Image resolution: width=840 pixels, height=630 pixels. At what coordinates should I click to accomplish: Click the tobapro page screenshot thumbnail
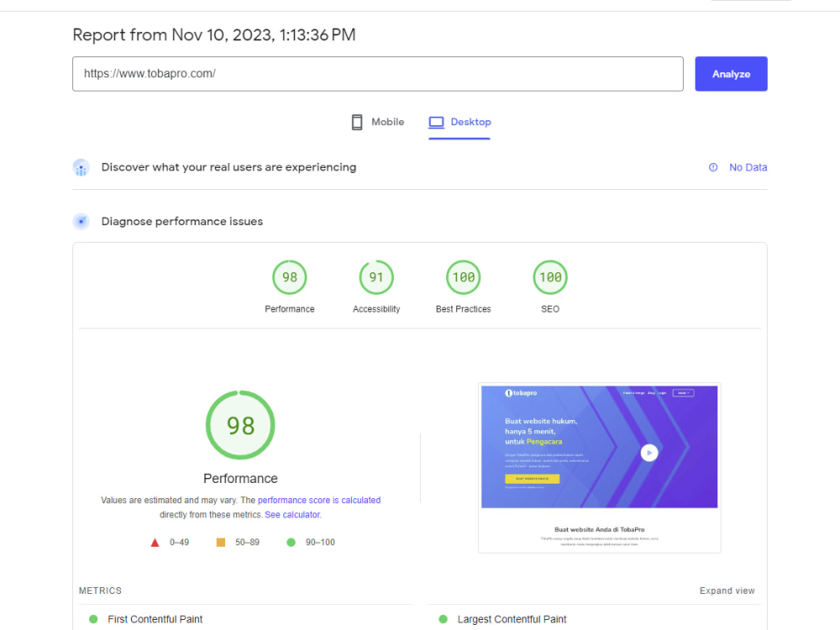[x=600, y=468]
